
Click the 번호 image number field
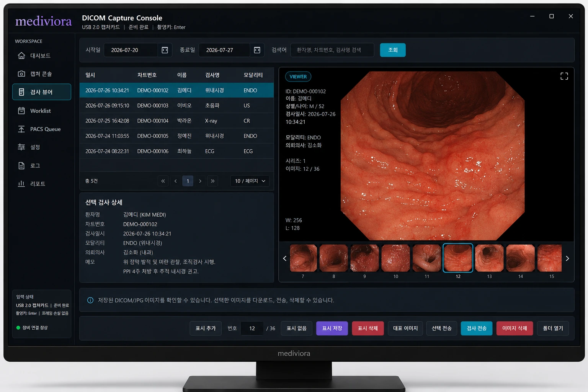[252, 328]
